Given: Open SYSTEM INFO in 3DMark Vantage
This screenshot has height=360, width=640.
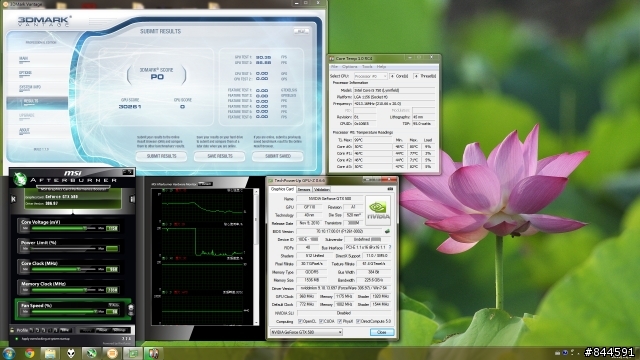Looking at the screenshot, I should [30, 87].
